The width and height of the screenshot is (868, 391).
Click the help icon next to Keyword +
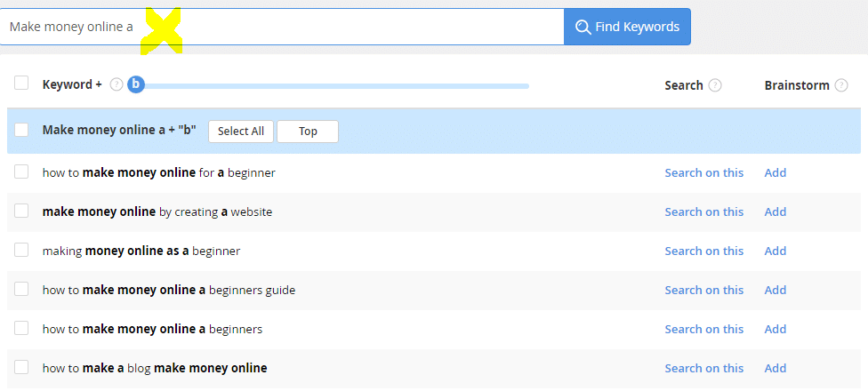116,84
